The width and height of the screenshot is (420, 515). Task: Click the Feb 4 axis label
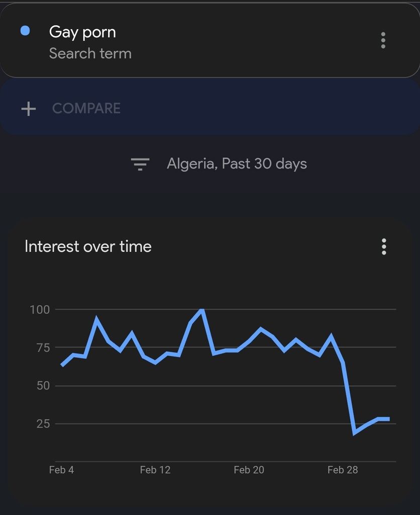(x=61, y=470)
